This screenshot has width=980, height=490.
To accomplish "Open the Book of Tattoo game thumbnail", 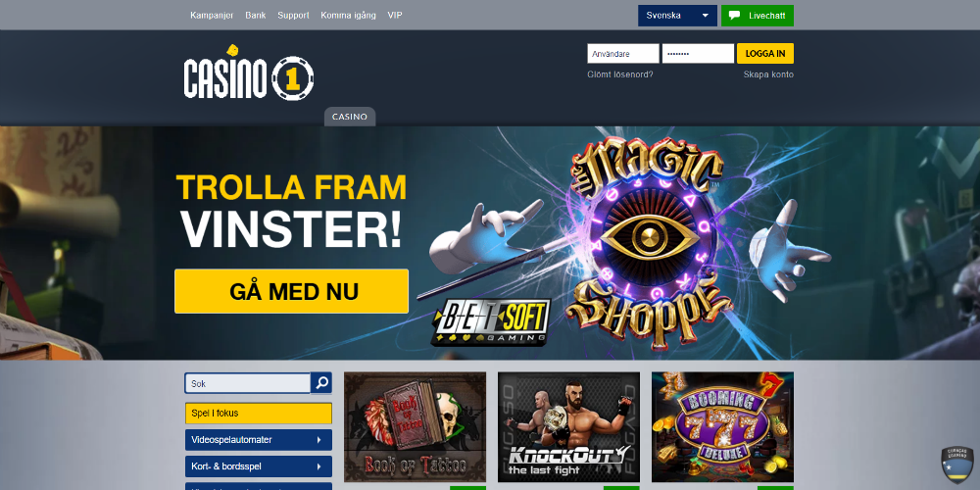I will 415,427.
